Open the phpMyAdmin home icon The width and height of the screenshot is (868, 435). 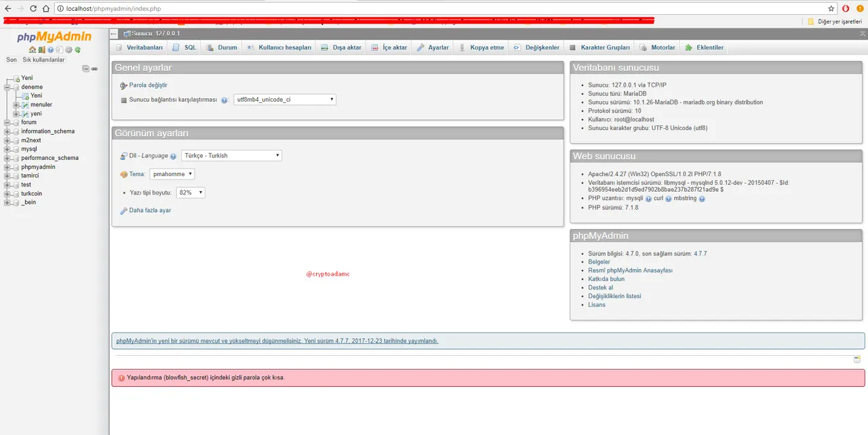click(33, 49)
